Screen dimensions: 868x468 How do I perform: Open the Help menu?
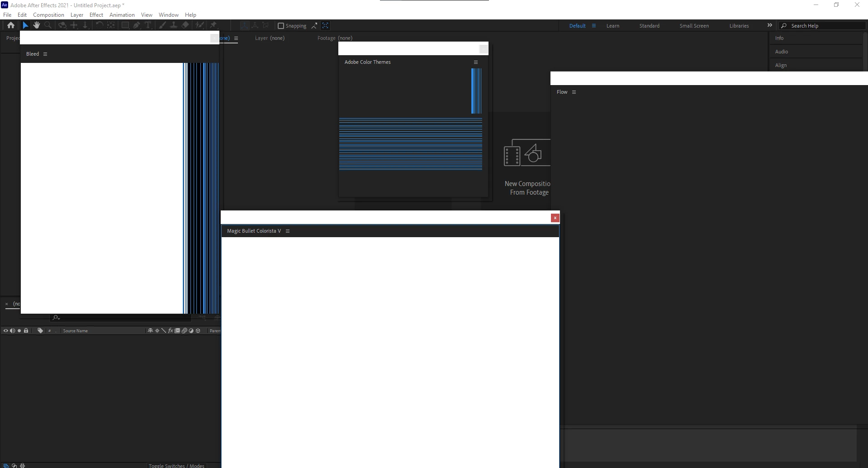click(191, 15)
